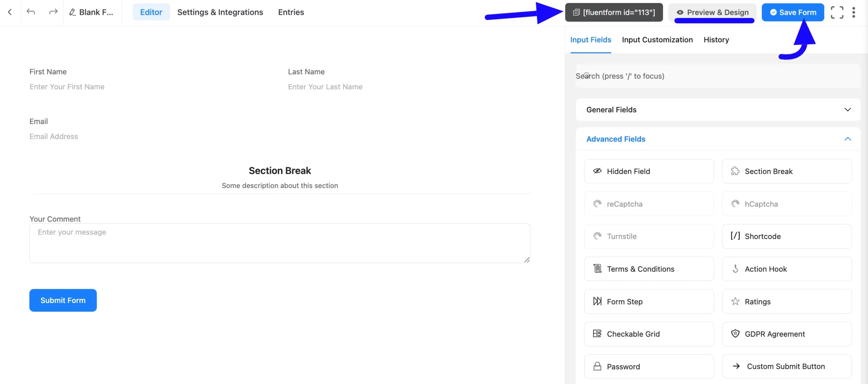Viewport: 868px width, 384px height.
Task: Click the back arrow icon
Action: point(10,12)
